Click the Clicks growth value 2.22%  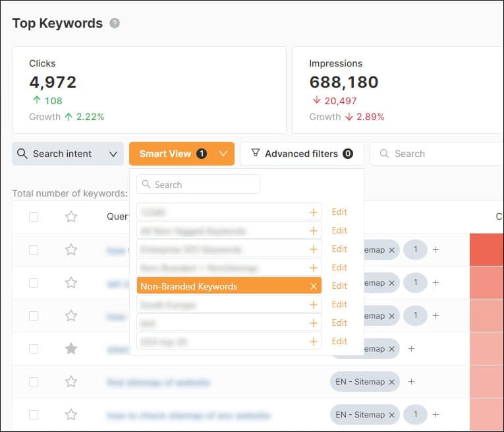90,117
